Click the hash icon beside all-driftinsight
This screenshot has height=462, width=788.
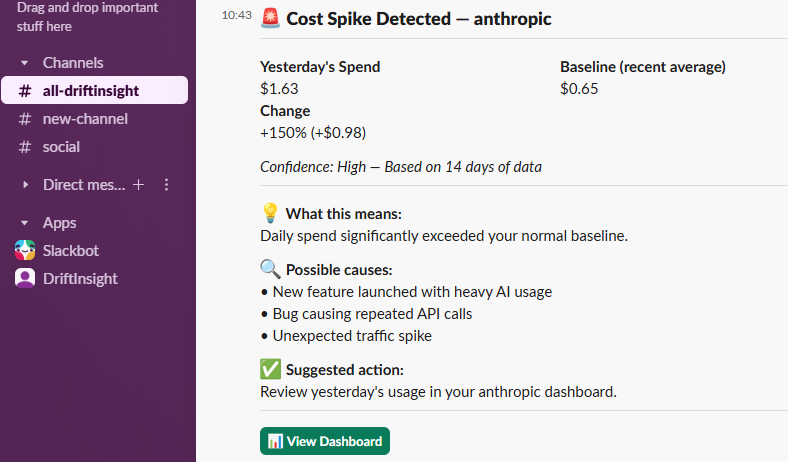click(25, 91)
